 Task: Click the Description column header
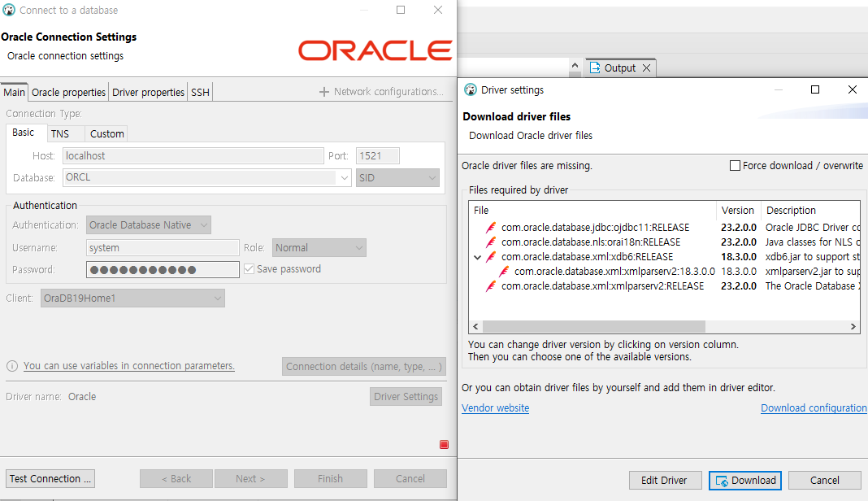click(810, 211)
